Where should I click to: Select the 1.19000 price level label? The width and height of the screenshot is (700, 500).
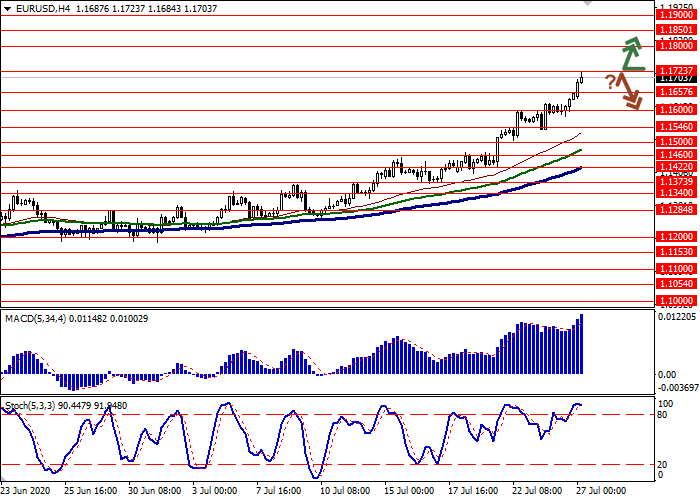coord(675,15)
